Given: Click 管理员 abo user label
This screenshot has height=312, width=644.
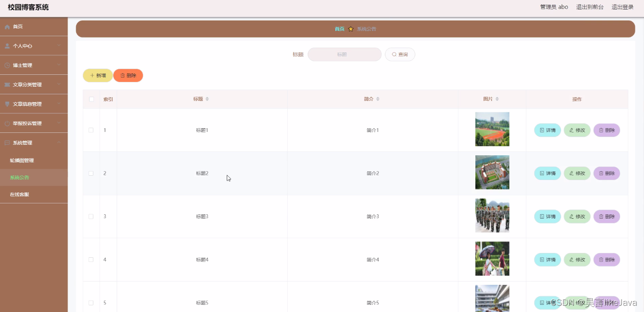Looking at the screenshot, I should 554,7.
